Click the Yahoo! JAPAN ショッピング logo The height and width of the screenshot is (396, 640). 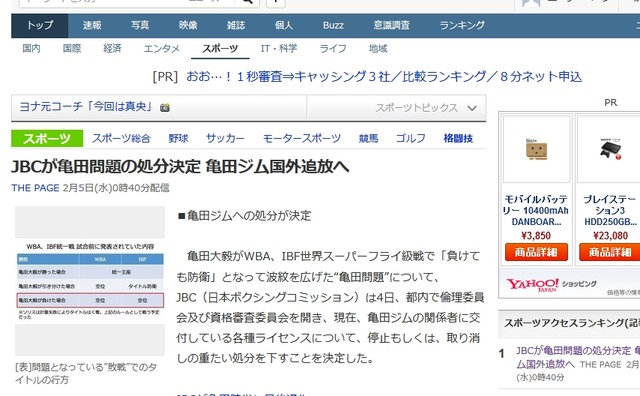pos(551,285)
